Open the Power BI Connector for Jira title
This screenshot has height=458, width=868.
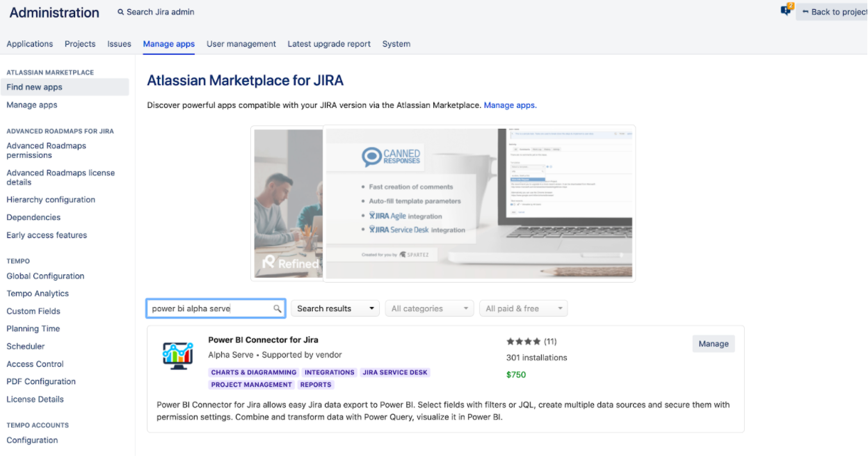[x=263, y=340]
